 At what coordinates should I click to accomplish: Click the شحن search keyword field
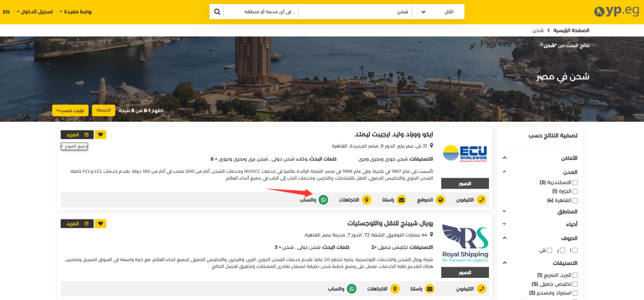click(355, 11)
